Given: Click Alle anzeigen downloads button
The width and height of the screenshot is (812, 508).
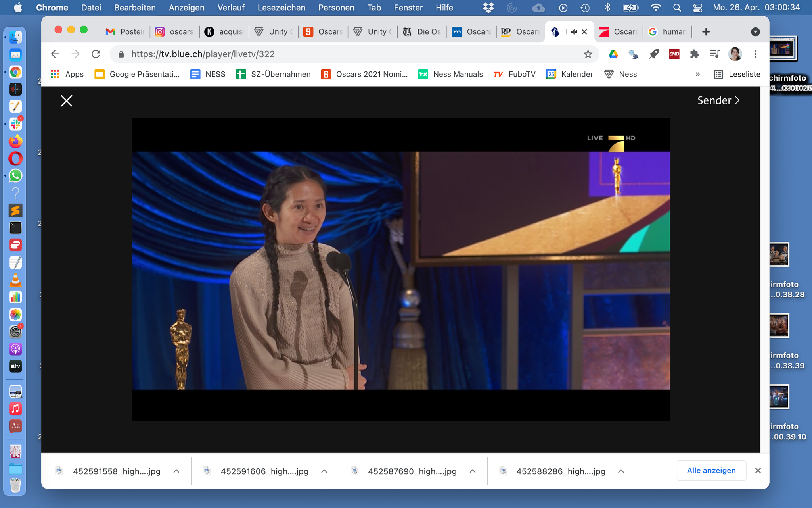Looking at the screenshot, I should click(711, 470).
